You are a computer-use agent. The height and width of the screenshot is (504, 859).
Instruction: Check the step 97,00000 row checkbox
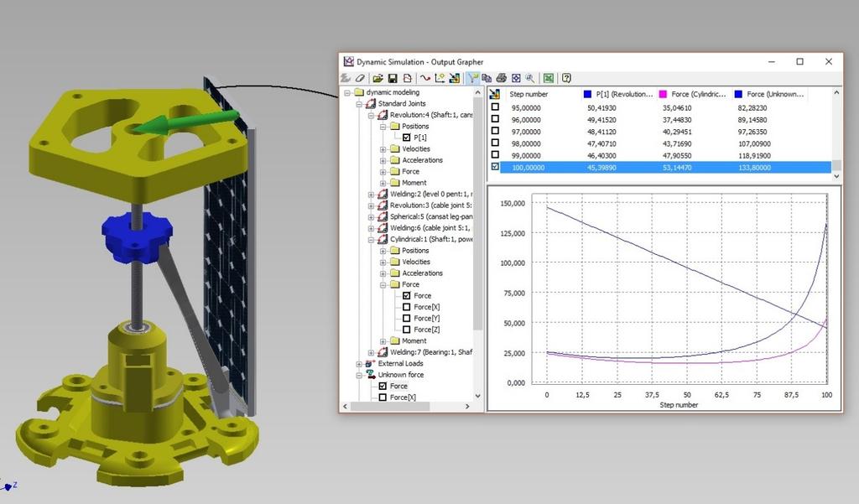pyautogui.click(x=495, y=131)
